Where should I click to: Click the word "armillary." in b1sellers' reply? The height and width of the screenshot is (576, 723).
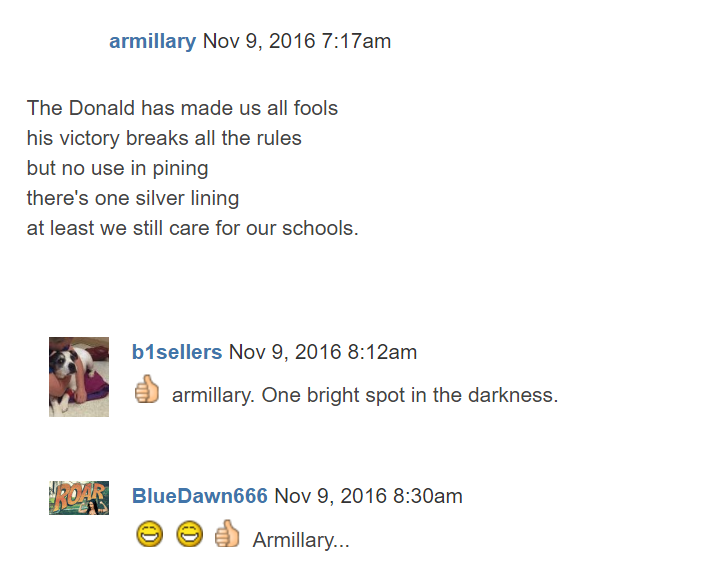(x=214, y=395)
